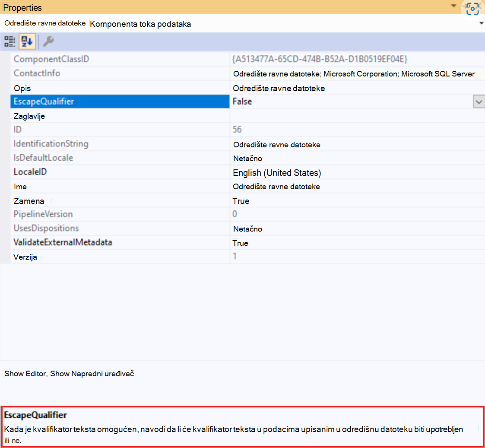The width and height of the screenshot is (485, 448).
Task: Click the EscapeQualifier description heading
Action: click(35, 415)
